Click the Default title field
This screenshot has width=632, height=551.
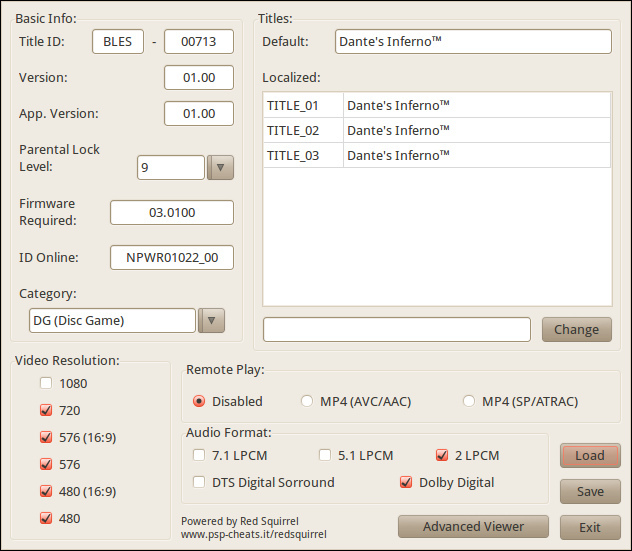click(473, 42)
